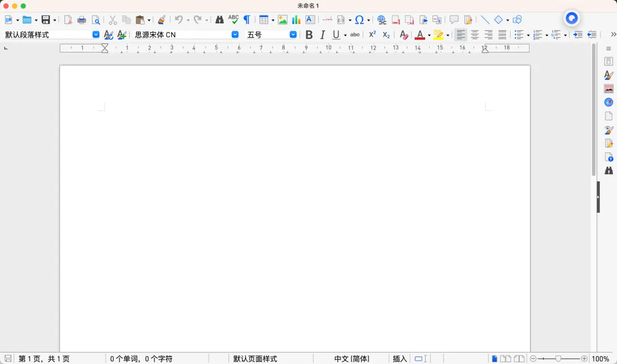Open the sidebar Page deck

point(608,116)
